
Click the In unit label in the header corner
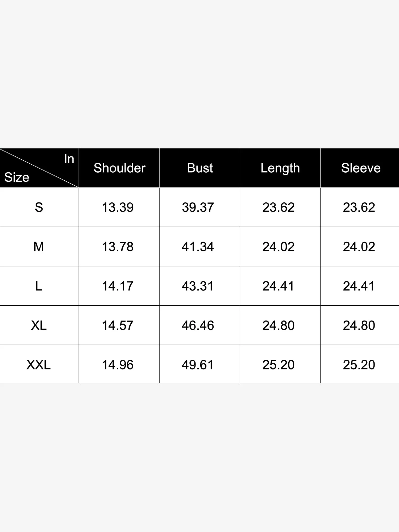pyautogui.click(x=69, y=159)
